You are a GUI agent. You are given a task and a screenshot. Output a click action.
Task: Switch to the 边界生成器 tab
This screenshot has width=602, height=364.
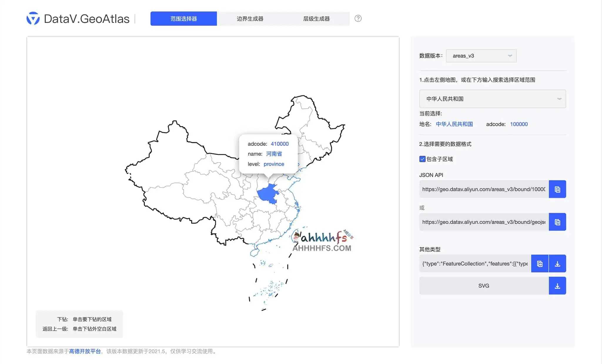pyautogui.click(x=250, y=19)
